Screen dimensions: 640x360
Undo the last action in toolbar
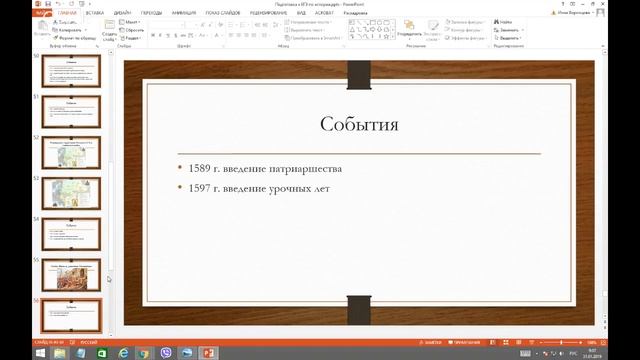pyautogui.click(x=59, y=4)
